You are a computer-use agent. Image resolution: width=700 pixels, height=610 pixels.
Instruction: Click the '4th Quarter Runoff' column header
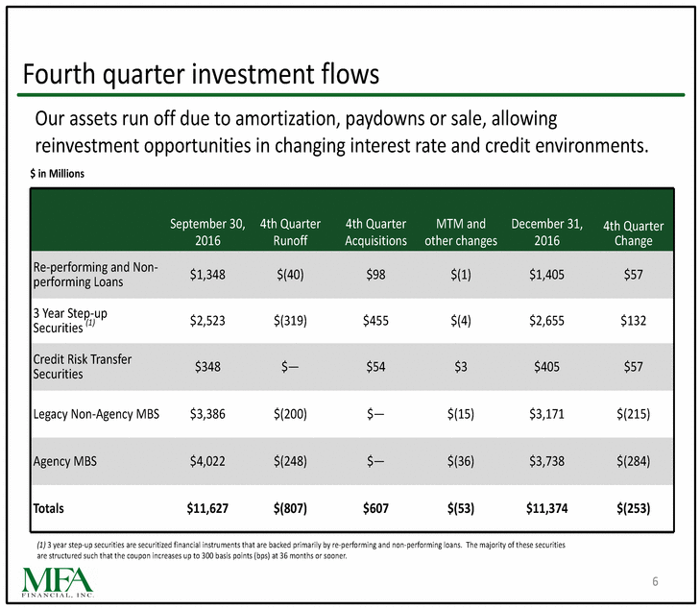(290, 232)
